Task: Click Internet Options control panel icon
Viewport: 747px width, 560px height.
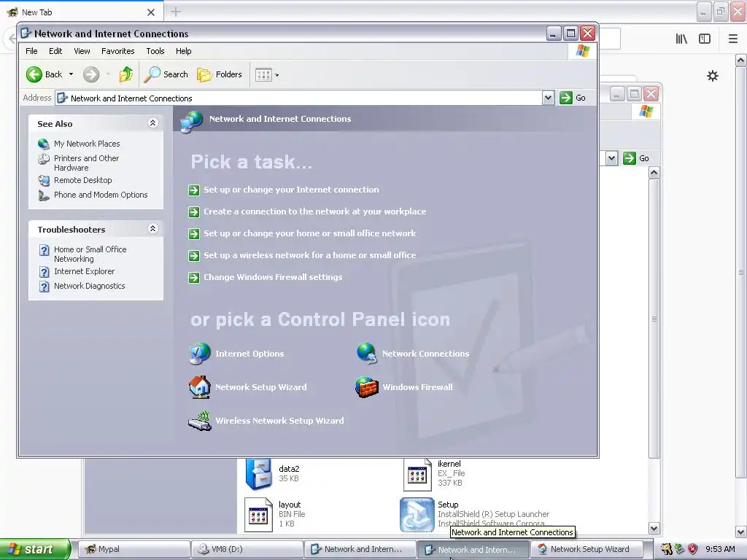Action: (x=200, y=354)
